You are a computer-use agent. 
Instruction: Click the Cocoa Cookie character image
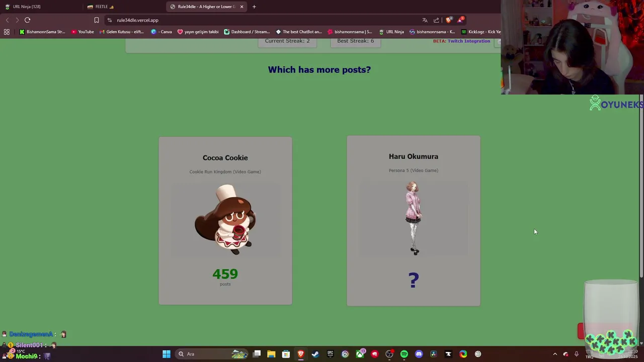[x=225, y=220]
